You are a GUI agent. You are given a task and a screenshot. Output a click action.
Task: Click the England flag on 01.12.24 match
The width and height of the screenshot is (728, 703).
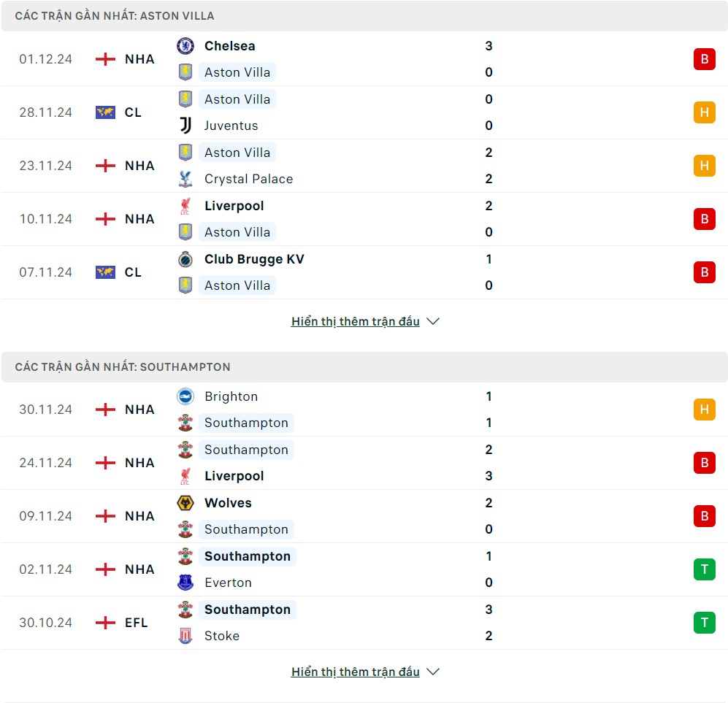pos(106,59)
